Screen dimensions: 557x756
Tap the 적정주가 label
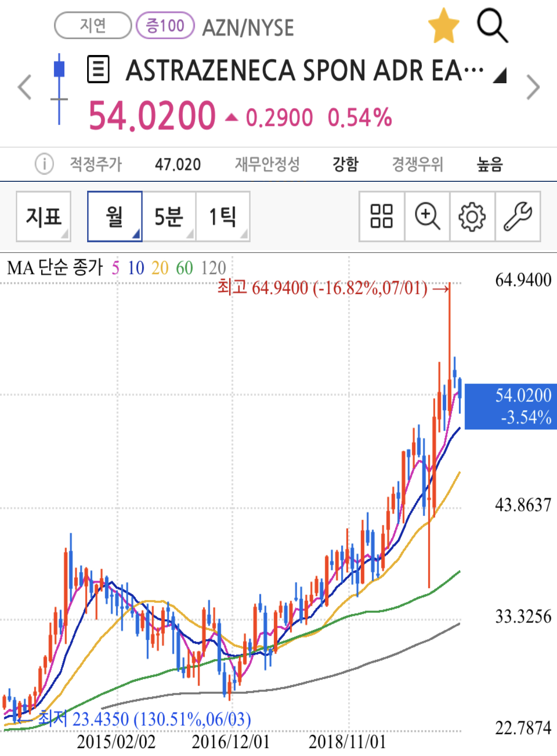96,164
